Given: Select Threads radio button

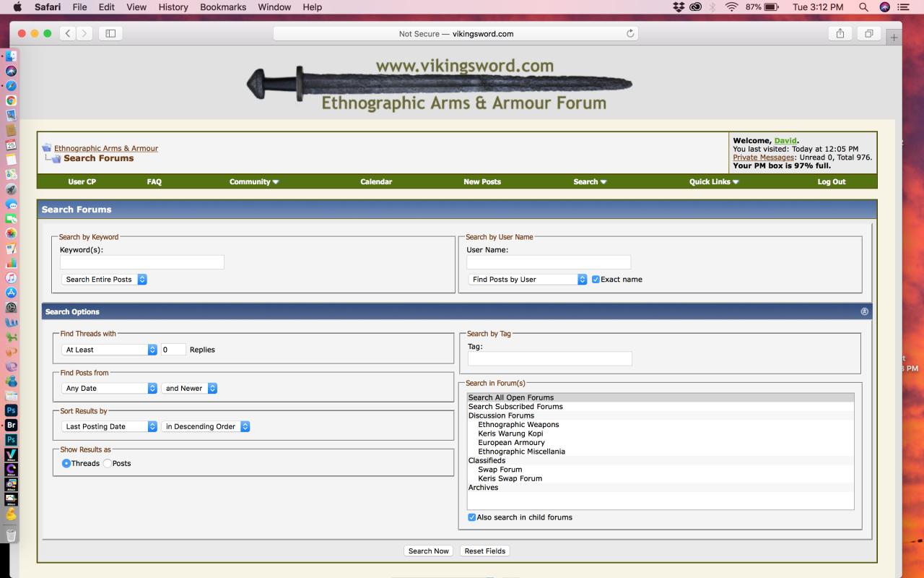Looking at the screenshot, I should (x=66, y=463).
